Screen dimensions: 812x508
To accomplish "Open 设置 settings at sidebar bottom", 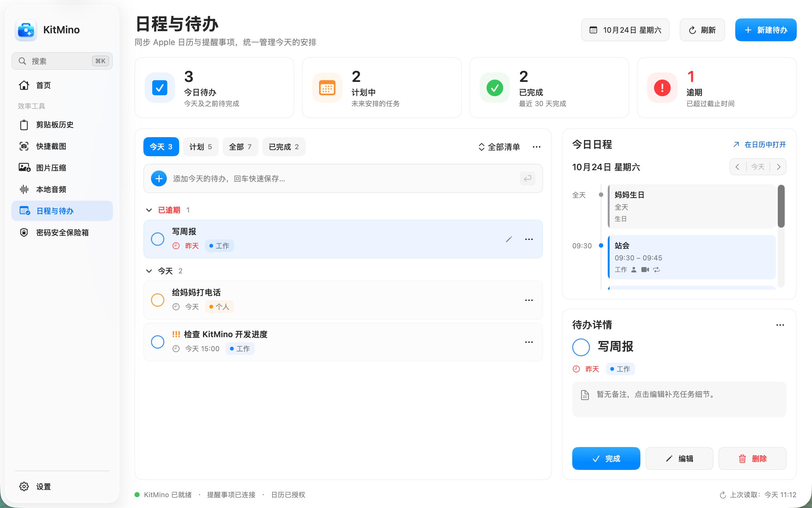I will [x=62, y=486].
